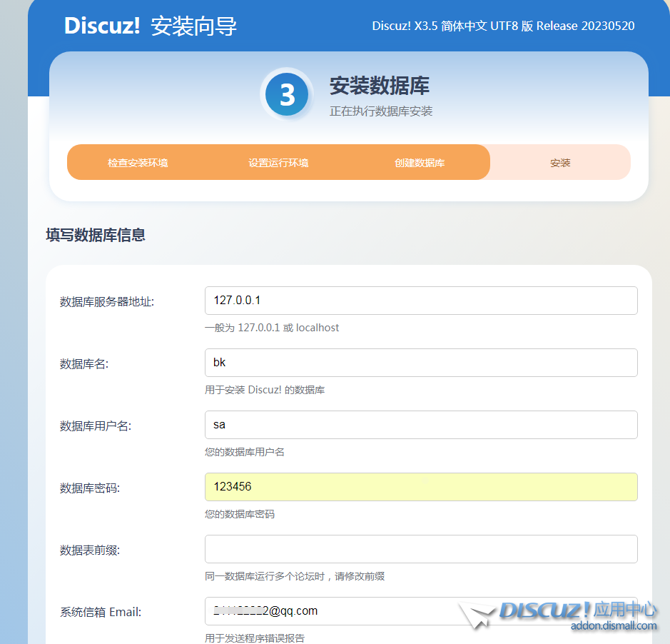The height and width of the screenshot is (644, 670).
Task: Click the 数据库服务器地址 field label
Action: (107, 302)
